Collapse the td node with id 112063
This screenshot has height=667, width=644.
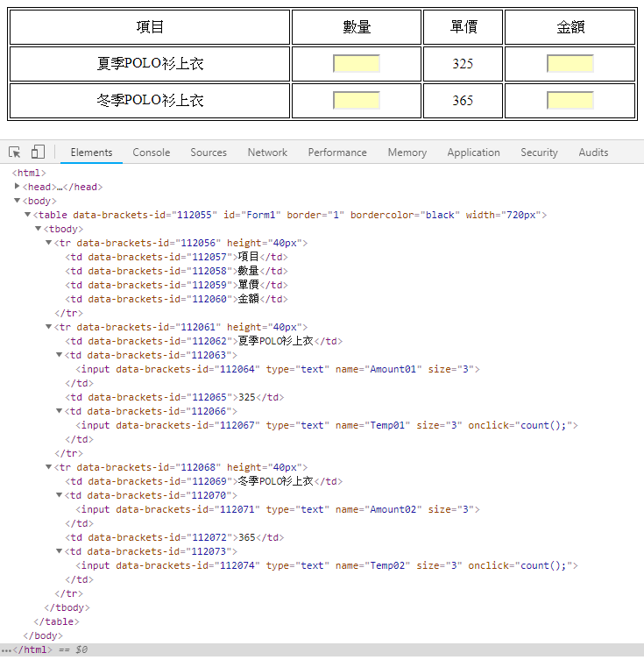[60, 355]
